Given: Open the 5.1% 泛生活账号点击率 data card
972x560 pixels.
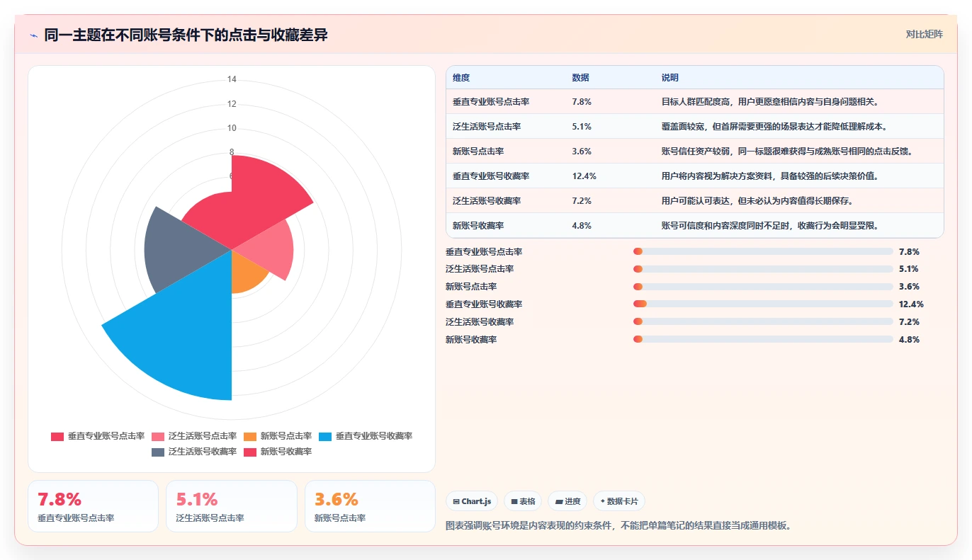Looking at the screenshot, I should pos(231,506).
